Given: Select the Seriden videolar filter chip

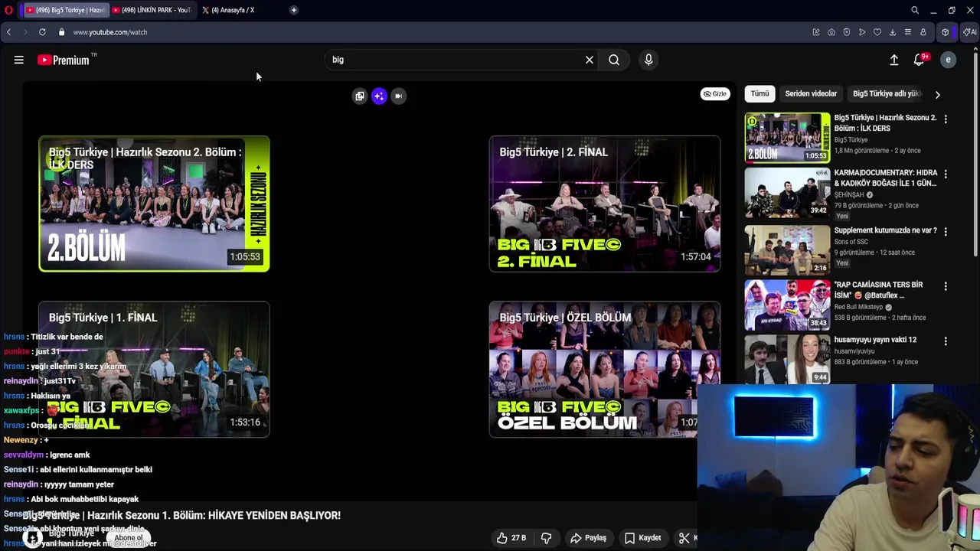Looking at the screenshot, I should 811,93.
